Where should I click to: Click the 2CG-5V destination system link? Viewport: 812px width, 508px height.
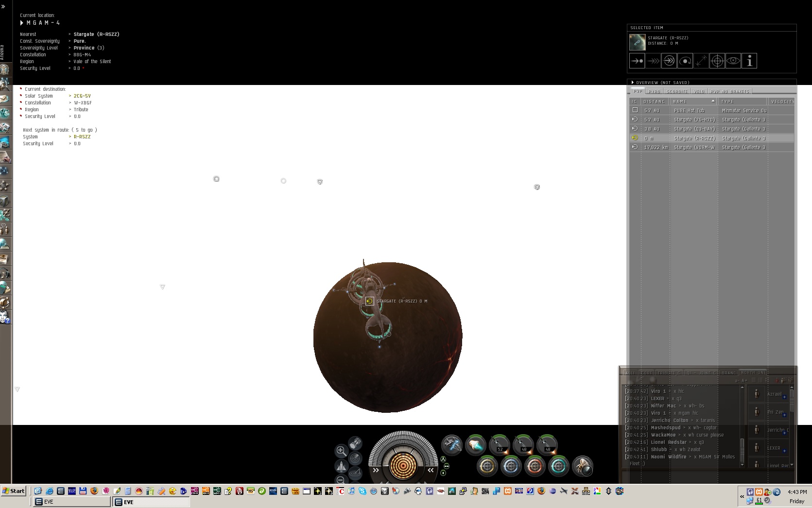(x=82, y=96)
